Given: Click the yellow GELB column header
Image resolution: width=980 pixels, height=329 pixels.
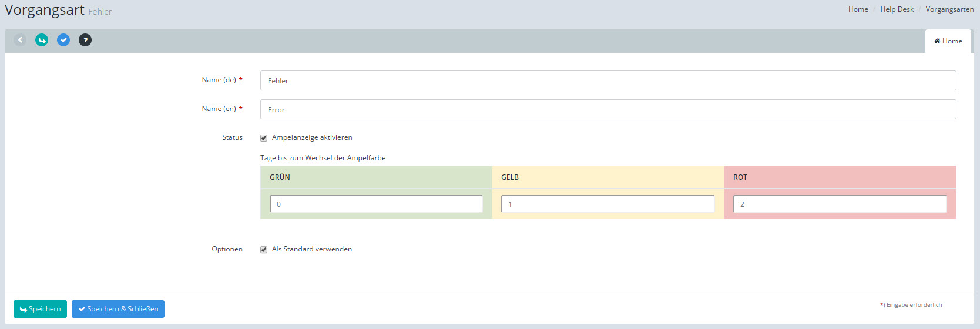Looking at the screenshot, I should [608, 177].
